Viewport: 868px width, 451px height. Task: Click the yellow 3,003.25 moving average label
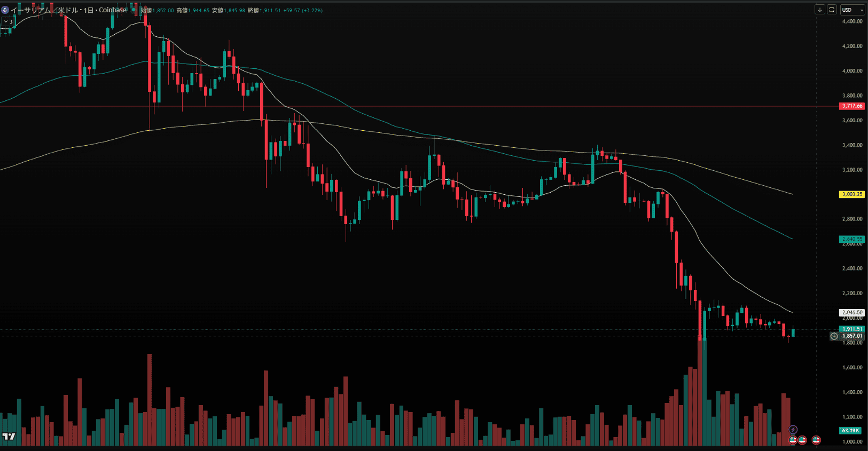pyautogui.click(x=852, y=194)
